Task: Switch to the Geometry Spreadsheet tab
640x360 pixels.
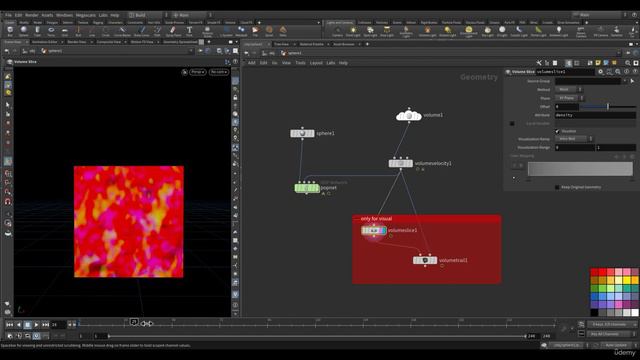Action: 180,42
